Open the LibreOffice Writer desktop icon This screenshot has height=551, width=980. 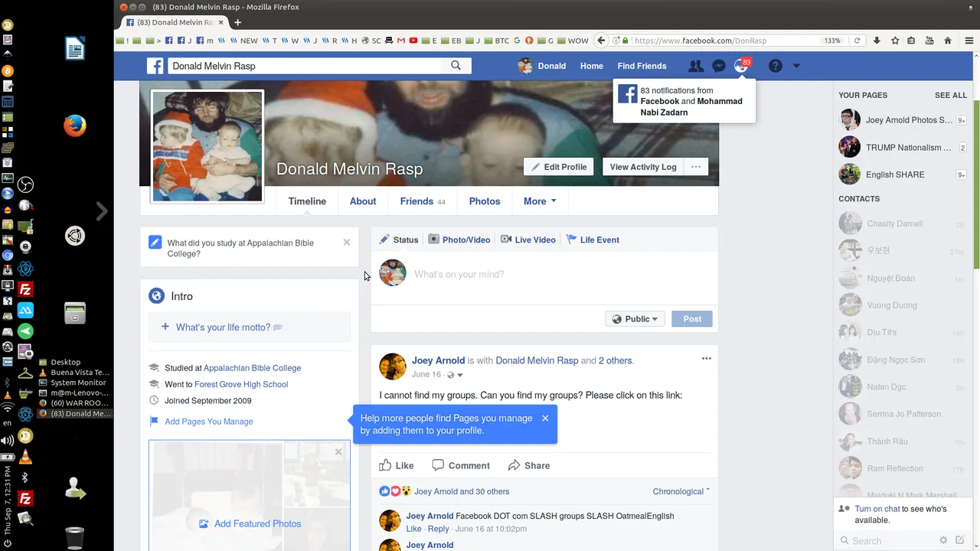coord(75,49)
